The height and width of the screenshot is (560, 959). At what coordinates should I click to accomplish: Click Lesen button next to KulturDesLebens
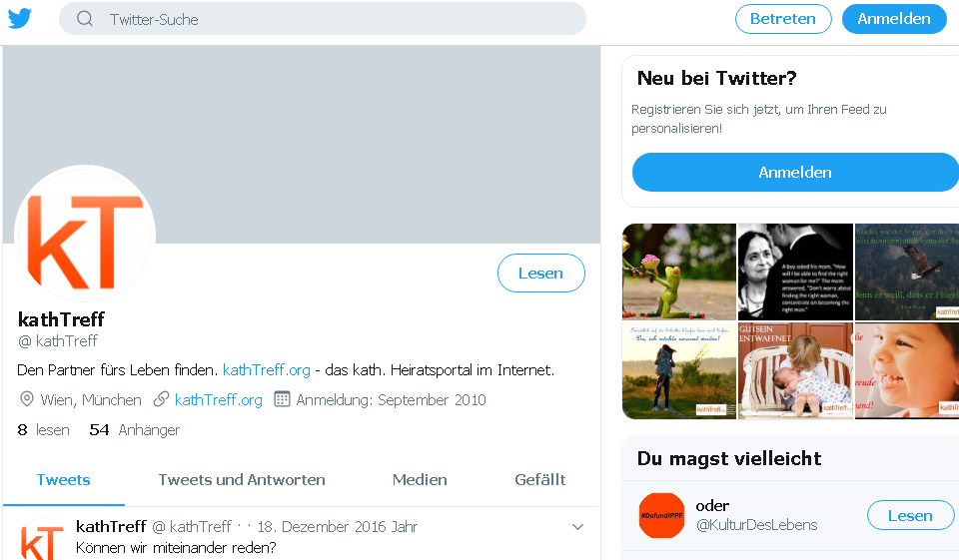click(910, 515)
